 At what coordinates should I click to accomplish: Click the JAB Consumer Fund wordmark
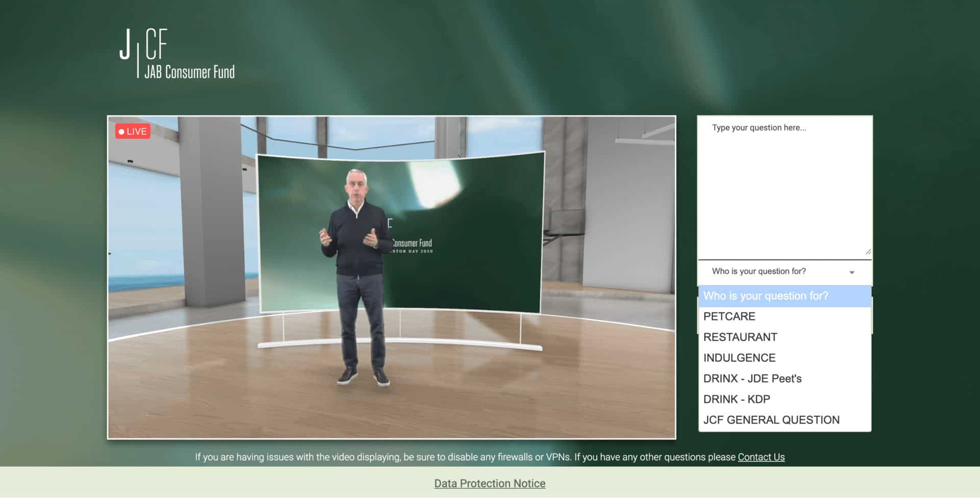coord(189,72)
